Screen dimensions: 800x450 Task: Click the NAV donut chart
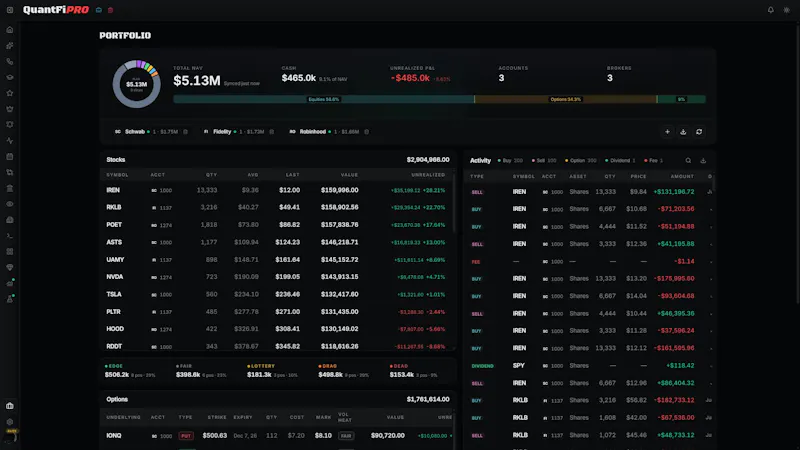(x=136, y=84)
